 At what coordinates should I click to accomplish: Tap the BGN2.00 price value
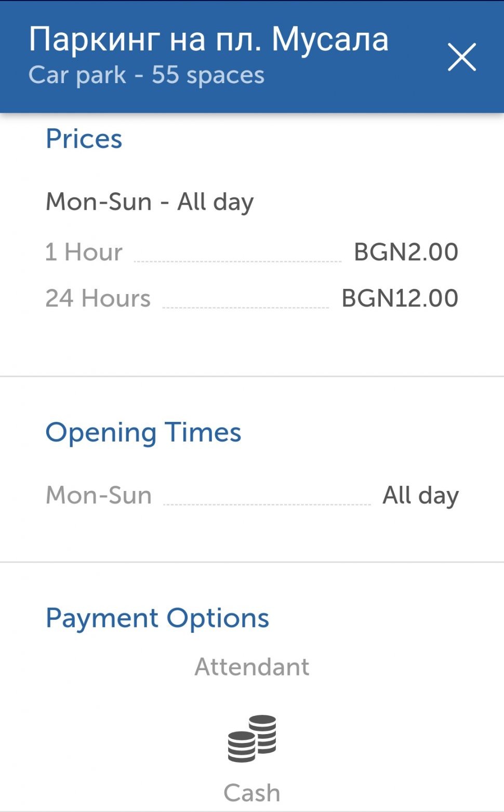click(x=406, y=252)
